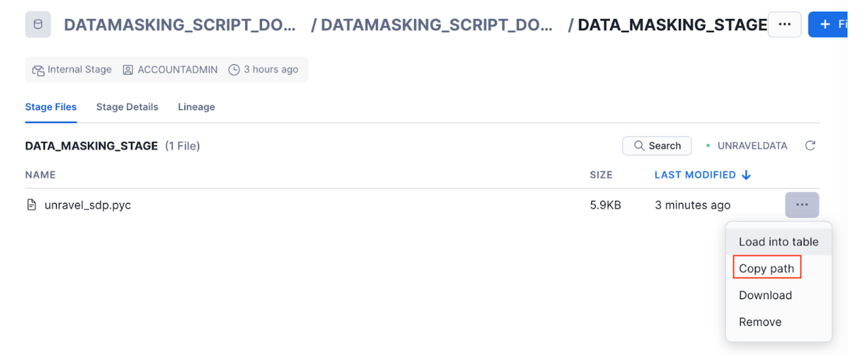
Task: Switch to the Stage Details tab
Action: click(127, 107)
